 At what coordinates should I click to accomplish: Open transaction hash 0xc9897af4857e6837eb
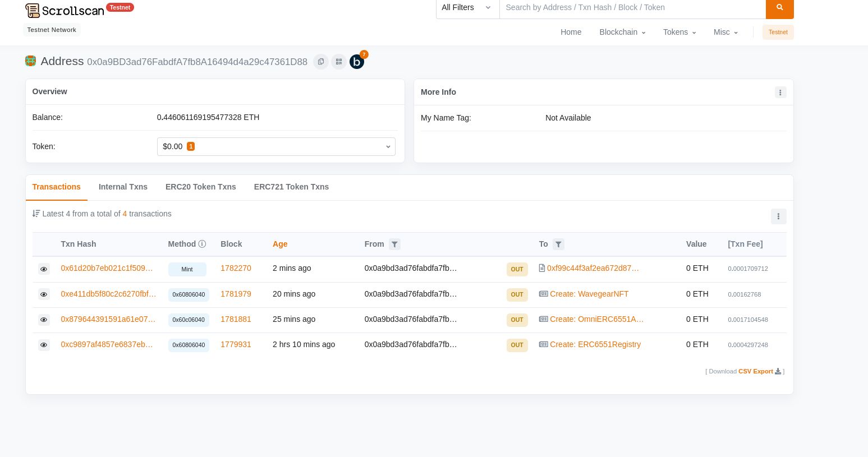pos(107,344)
